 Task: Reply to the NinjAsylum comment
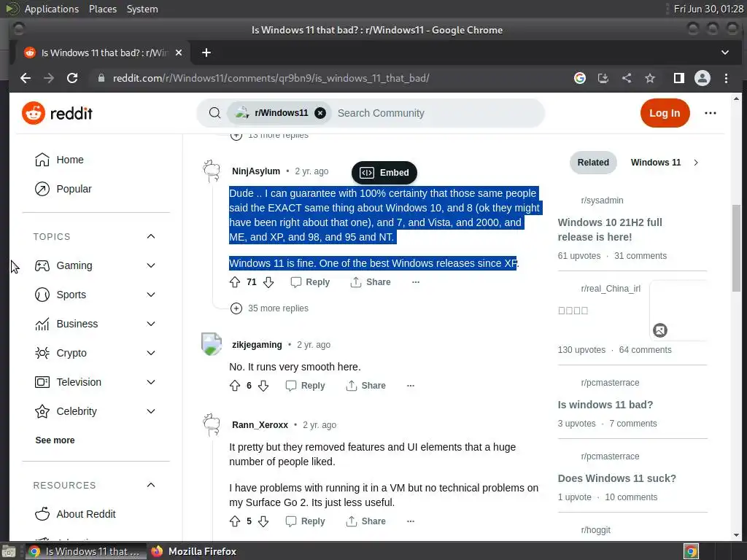pyautogui.click(x=310, y=282)
